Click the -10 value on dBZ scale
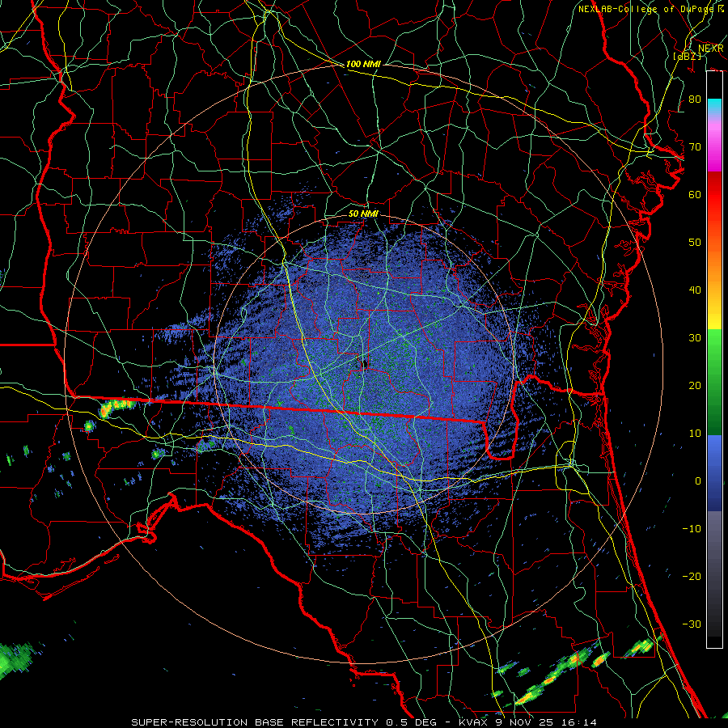This screenshot has height=728, width=728. click(692, 529)
